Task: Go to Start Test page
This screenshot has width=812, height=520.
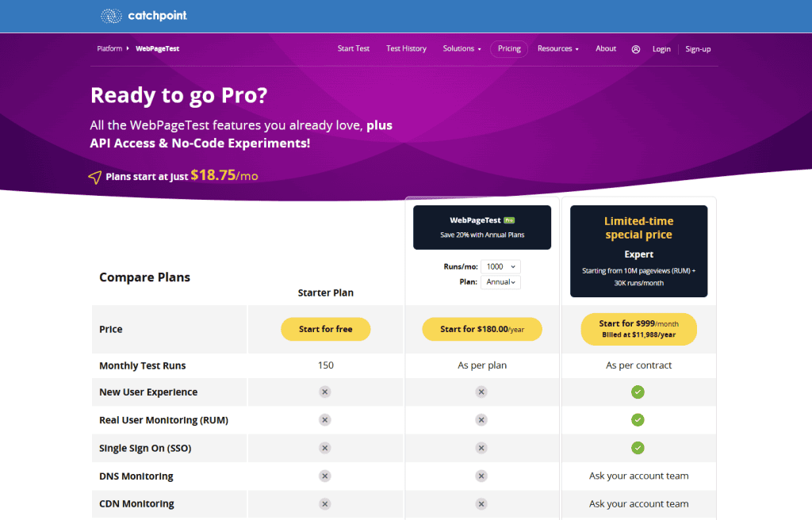Action: pos(354,48)
